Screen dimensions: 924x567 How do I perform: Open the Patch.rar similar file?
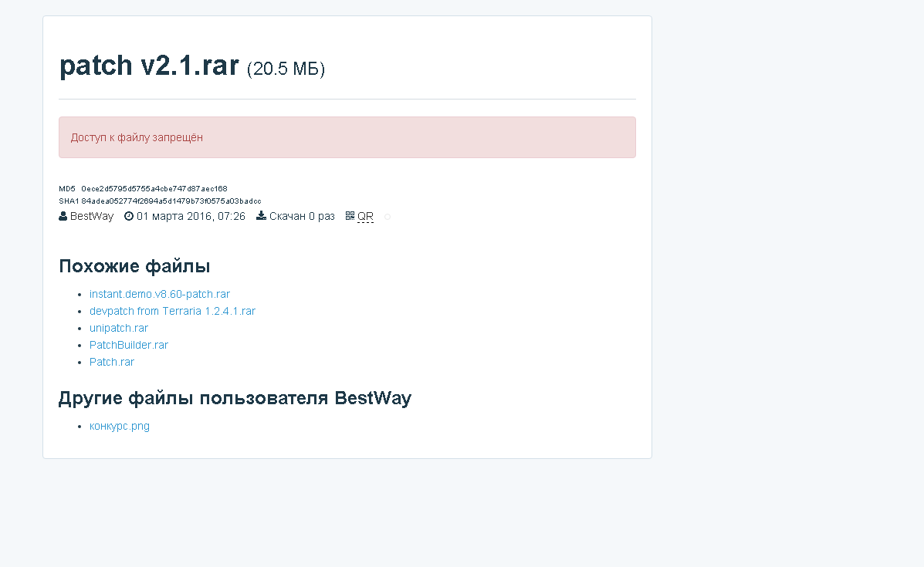tap(112, 362)
